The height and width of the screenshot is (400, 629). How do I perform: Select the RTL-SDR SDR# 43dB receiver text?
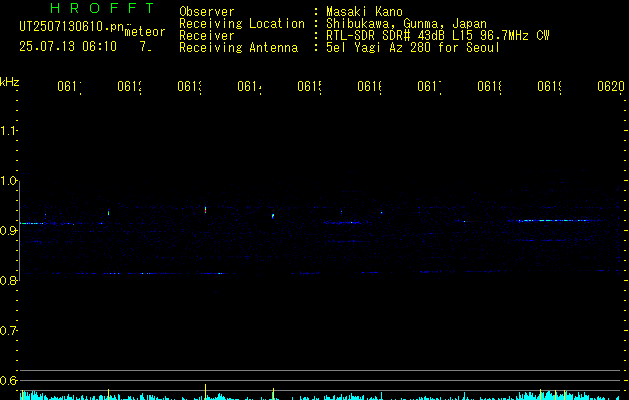[438, 35]
